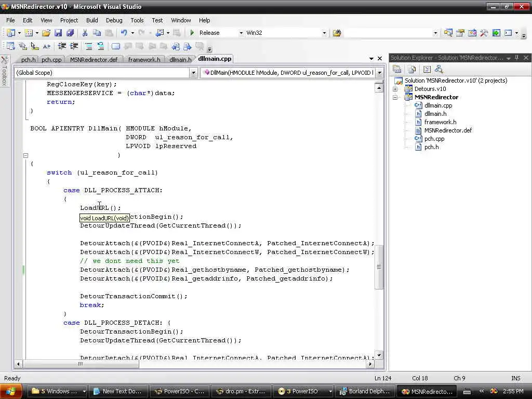Screen dimensions: 532x399
Task: Click the vertical scrollbar thumb in editor
Action: tap(379, 267)
